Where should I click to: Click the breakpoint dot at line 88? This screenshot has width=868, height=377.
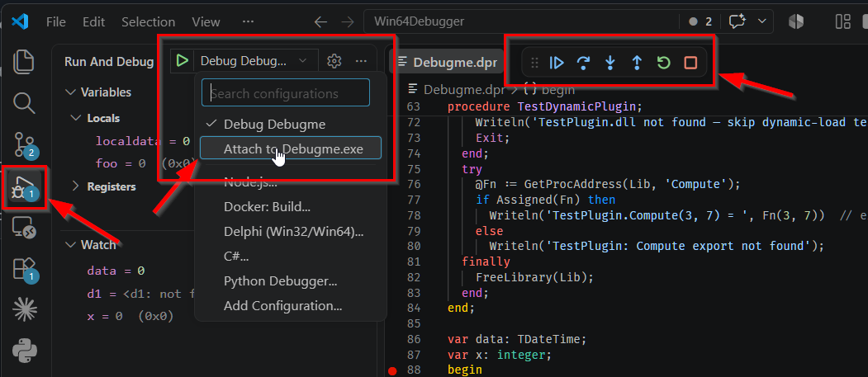[x=393, y=371]
